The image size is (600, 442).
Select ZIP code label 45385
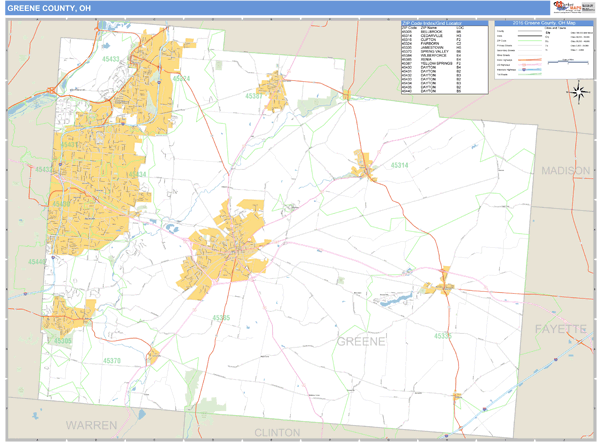pos(221,317)
